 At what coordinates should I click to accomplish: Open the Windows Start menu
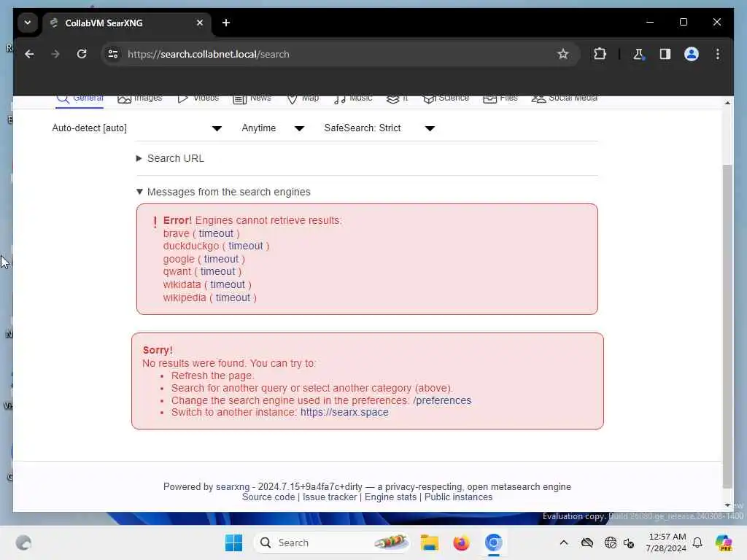[x=233, y=542]
